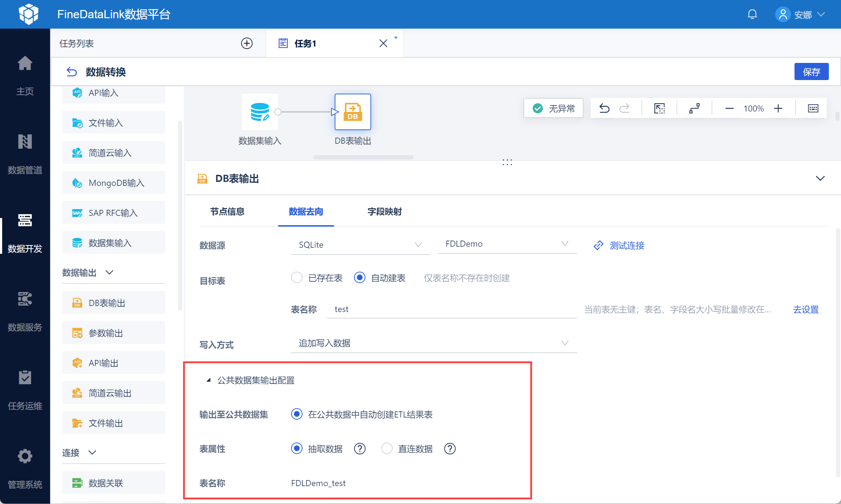Switch to the 字段映射 tab
The image size is (841, 504).
pyautogui.click(x=384, y=212)
